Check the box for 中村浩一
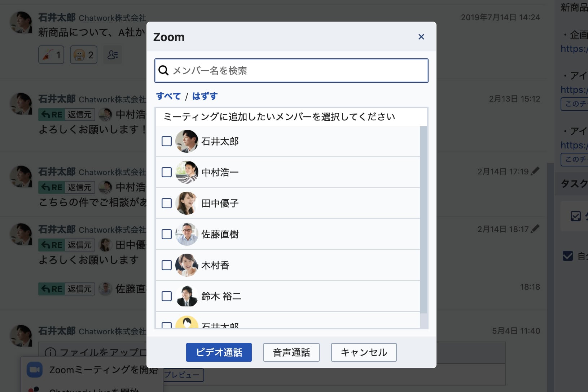Image resolution: width=588 pixels, height=392 pixels. [x=167, y=172]
